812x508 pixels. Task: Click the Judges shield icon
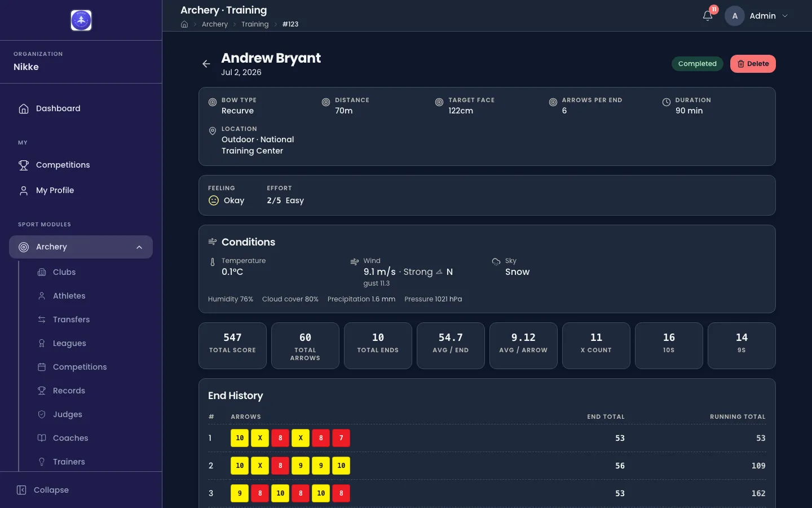click(42, 414)
